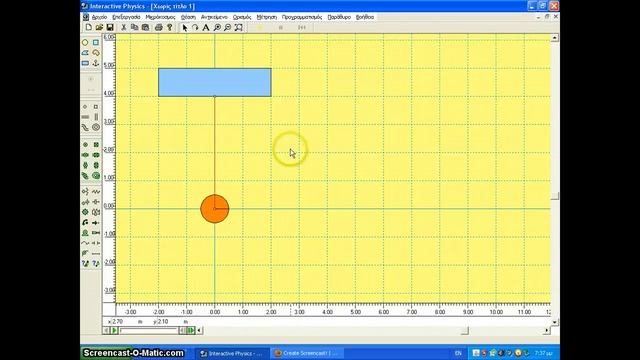Image resolution: width=640 pixels, height=360 pixels.
Task: Select the Actuator tool
Action: pos(96,233)
